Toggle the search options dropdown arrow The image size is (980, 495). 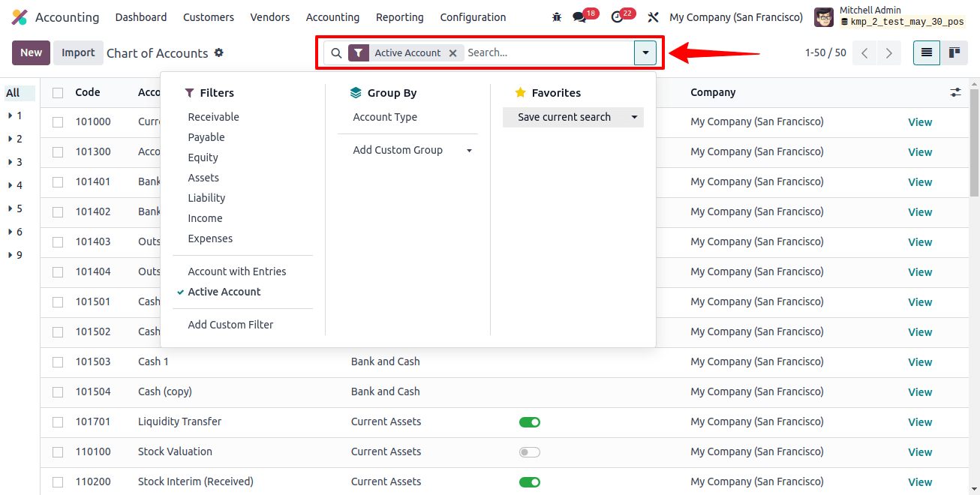click(645, 53)
